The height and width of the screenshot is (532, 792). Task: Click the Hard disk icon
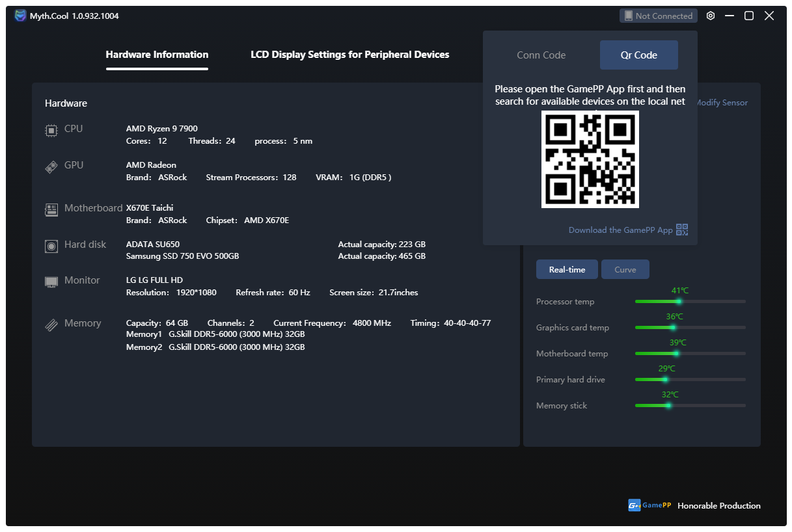click(x=51, y=246)
